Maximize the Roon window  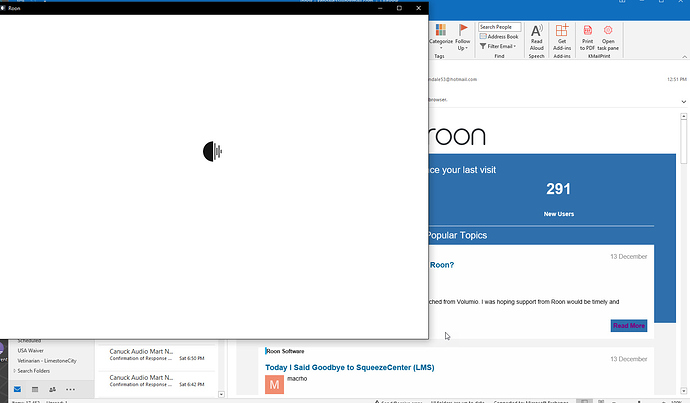(x=399, y=8)
